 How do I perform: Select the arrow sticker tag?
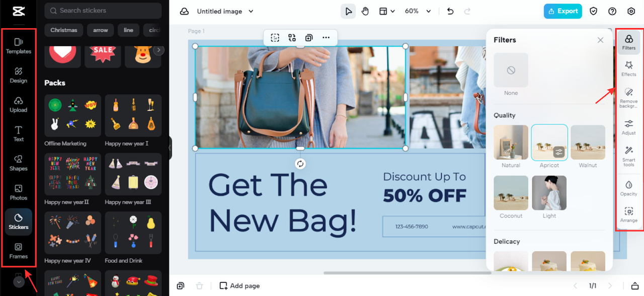click(x=101, y=30)
